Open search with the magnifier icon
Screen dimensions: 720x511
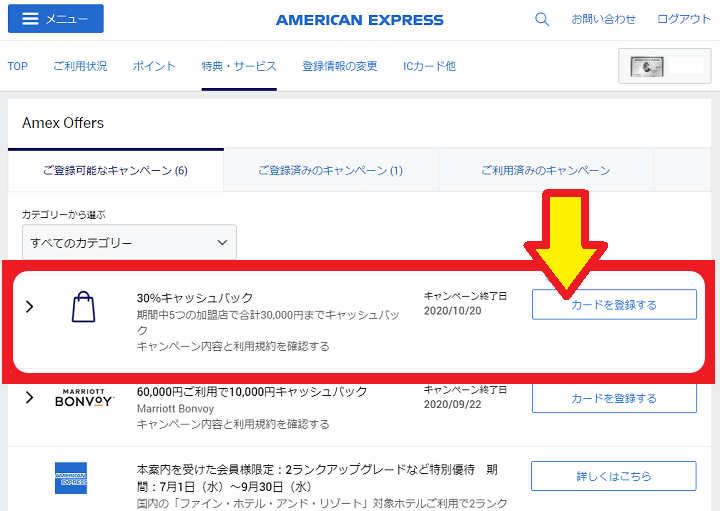pos(542,19)
